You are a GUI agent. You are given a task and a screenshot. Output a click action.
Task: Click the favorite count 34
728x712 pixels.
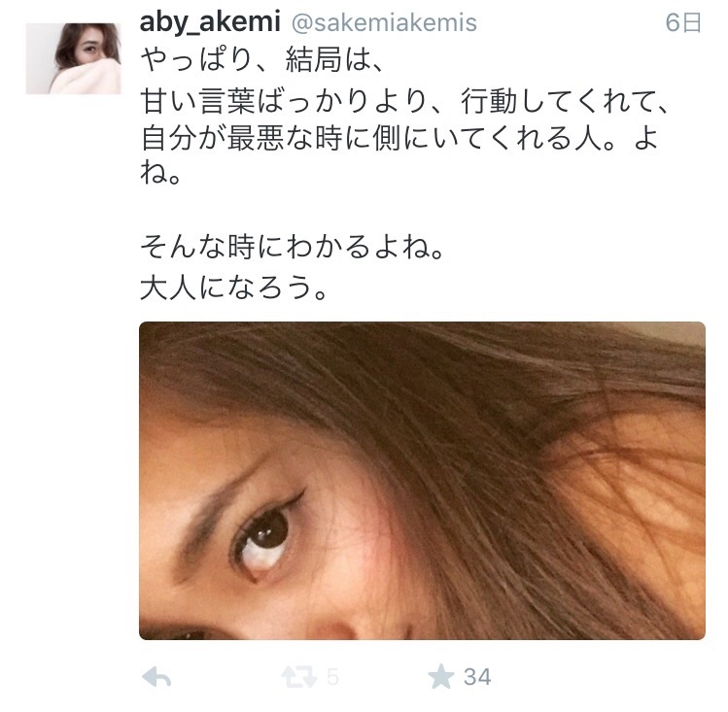click(x=477, y=677)
